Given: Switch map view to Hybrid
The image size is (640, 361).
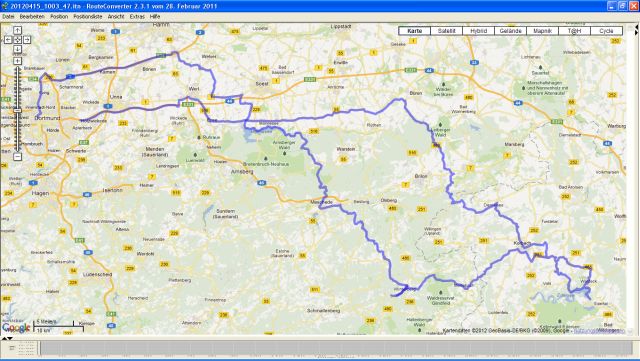Looking at the screenshot, I should (x=478, y=31).
